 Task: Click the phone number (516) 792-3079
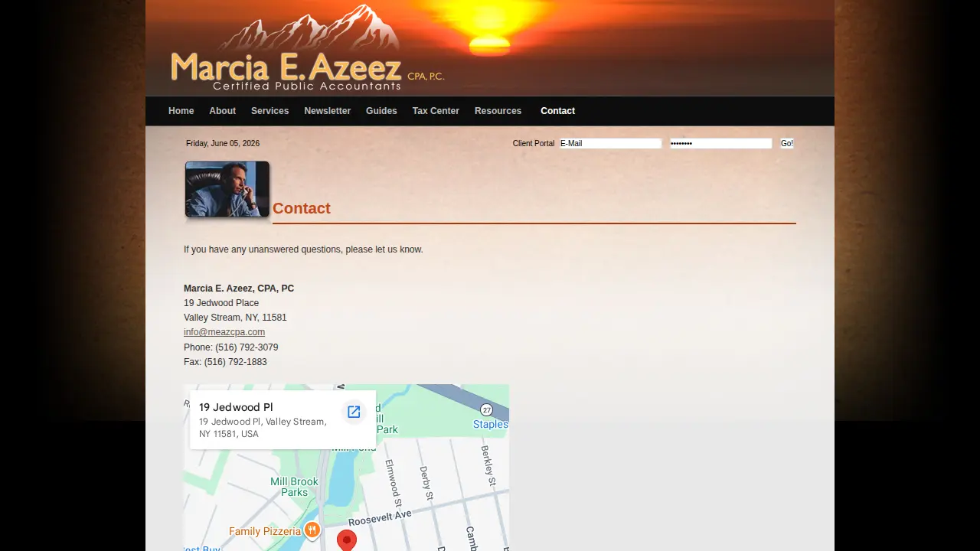[x=247, y=347]
